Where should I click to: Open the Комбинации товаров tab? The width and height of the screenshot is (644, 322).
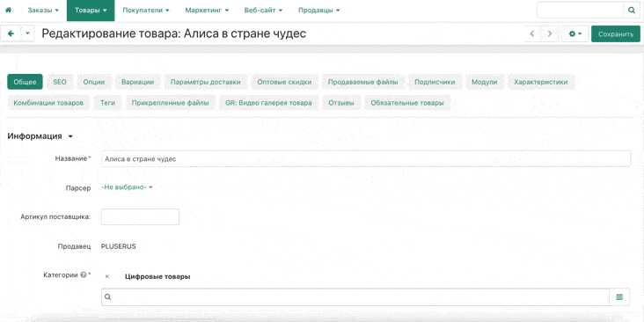click(x=48, y=103)
